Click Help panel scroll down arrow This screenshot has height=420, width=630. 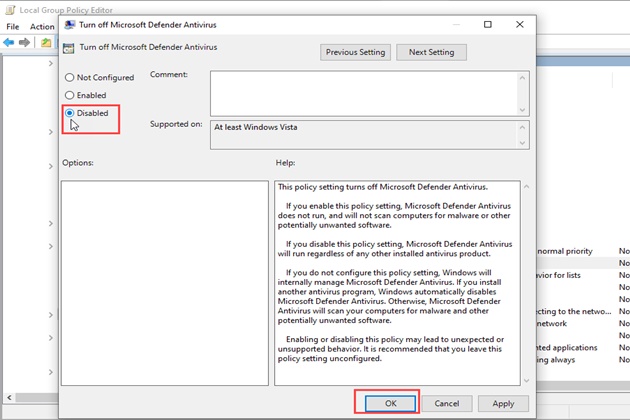(x=526, y=380)
